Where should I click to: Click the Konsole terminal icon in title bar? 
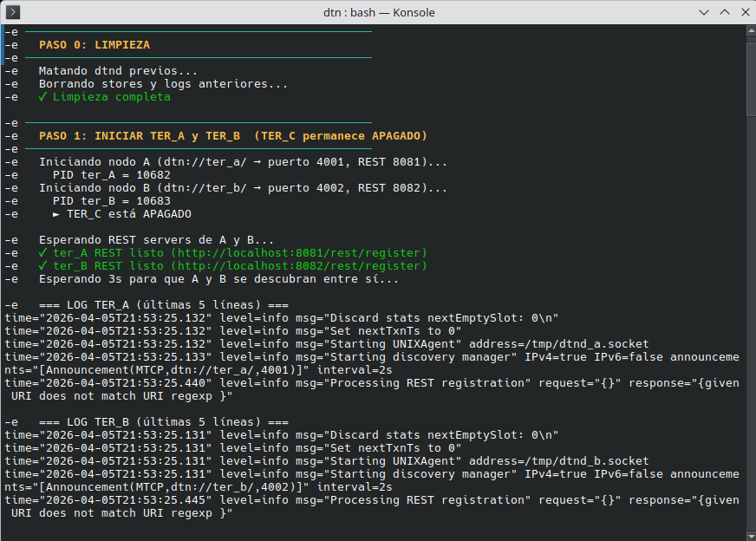[14, 12]
